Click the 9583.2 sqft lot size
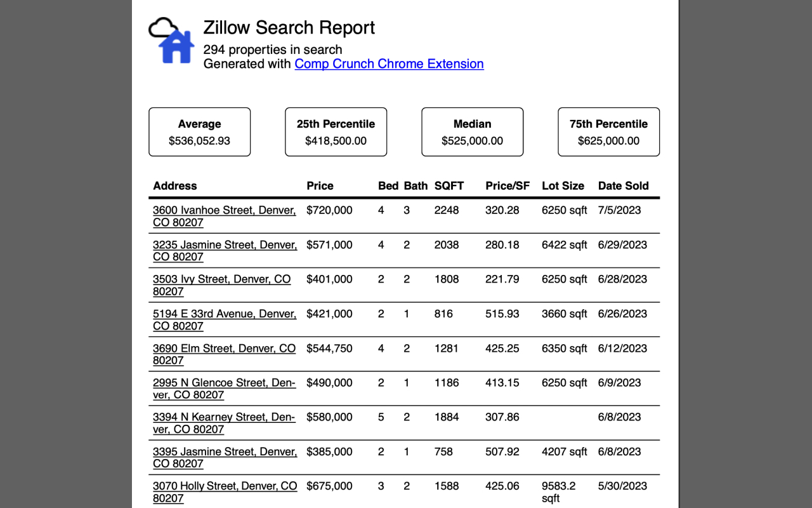The height and width of the screenshot is (508, 812). click(559, 492)
